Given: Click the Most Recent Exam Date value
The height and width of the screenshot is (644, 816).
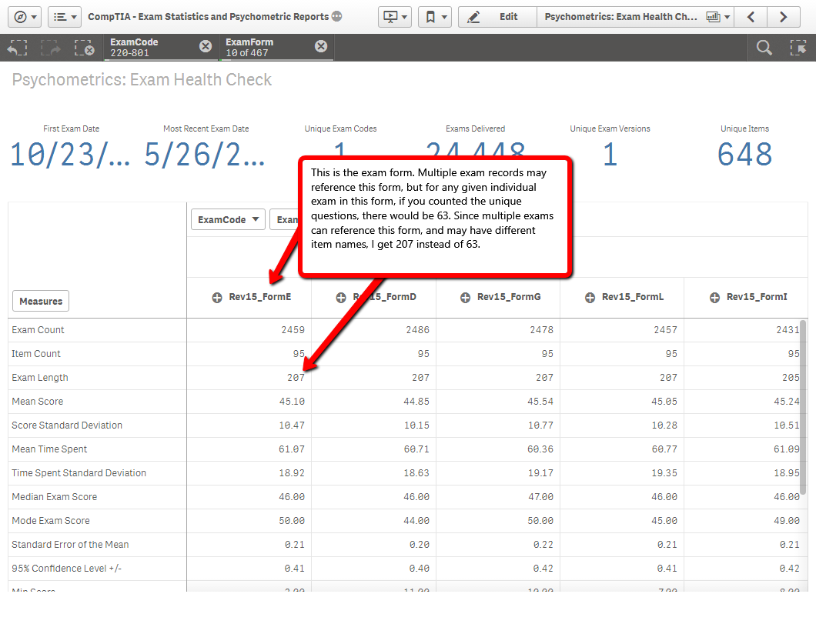Looking at the screenshot, I should click(x=206, y=155).
